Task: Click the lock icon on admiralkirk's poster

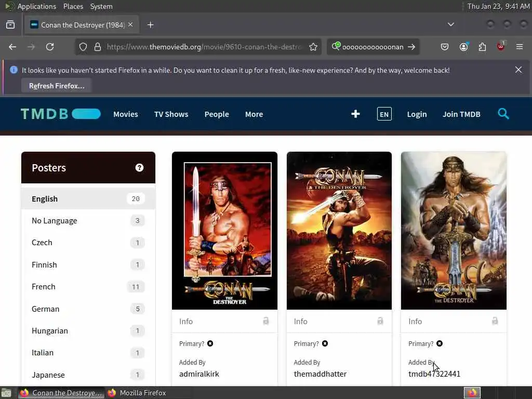Action: 265,321
